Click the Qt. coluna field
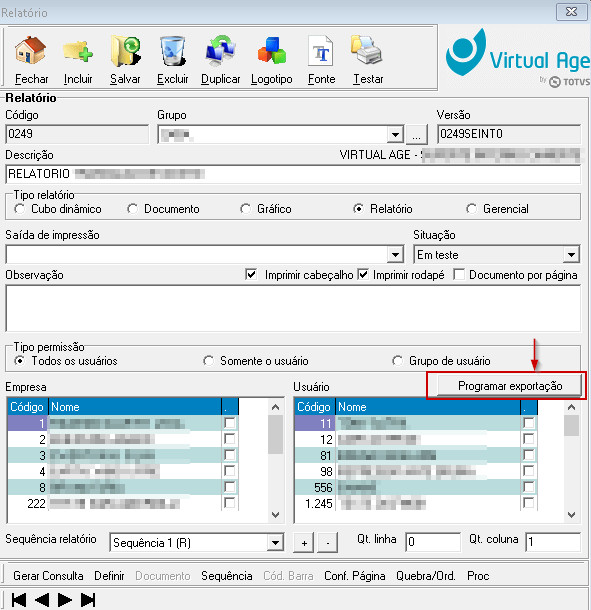Viewport: 591px width, 610px height. (553, 542)
